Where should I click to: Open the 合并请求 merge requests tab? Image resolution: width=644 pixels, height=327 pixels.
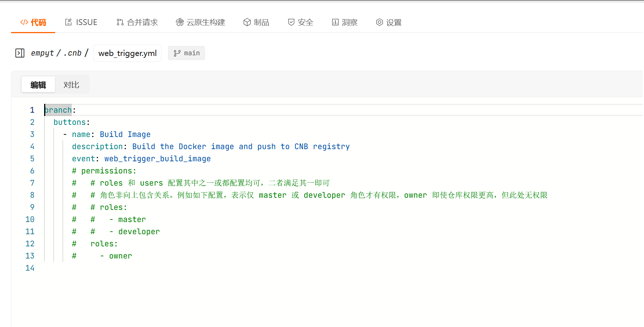point(137,22)
